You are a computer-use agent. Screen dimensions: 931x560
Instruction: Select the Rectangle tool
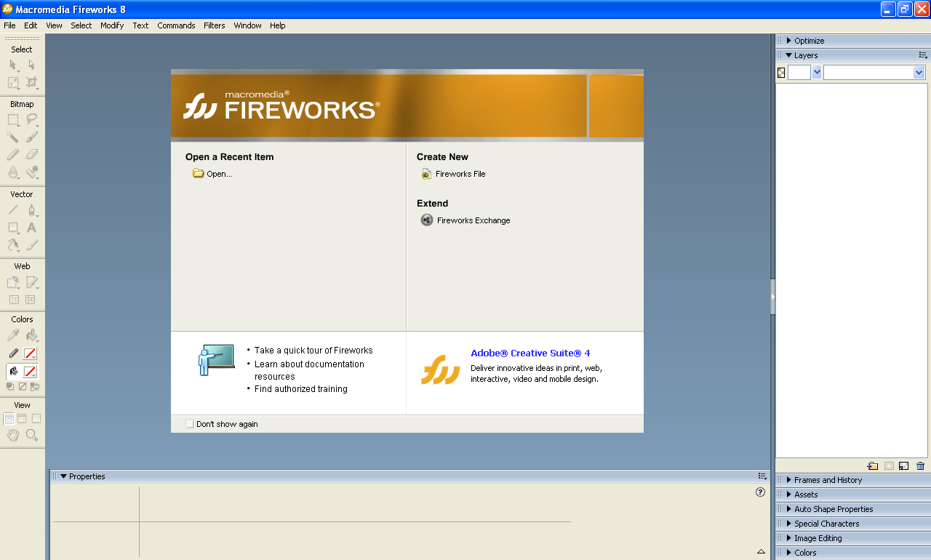(13, 228)
